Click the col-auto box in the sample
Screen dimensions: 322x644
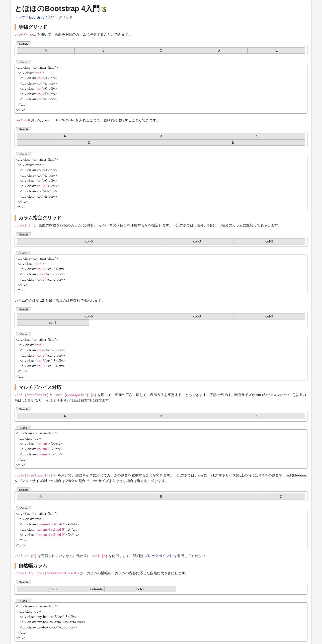click(x=97, y=589)
